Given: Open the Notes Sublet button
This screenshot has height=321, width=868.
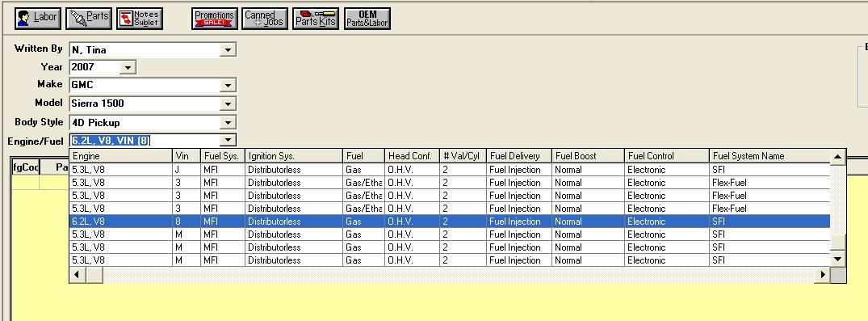Looking at the screenshot, I should point(140,19).
